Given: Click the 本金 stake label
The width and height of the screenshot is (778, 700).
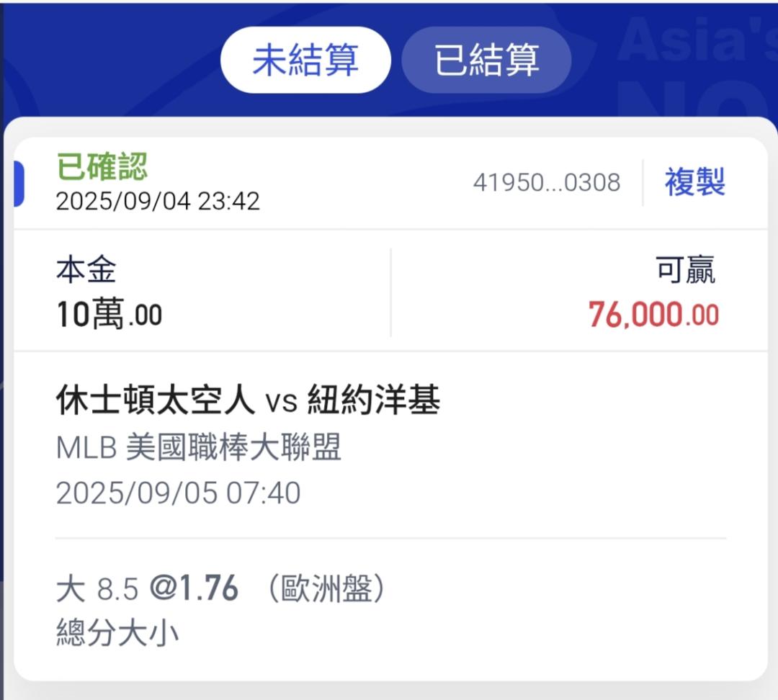Looking at the screenshot, I should click(86, 269).
